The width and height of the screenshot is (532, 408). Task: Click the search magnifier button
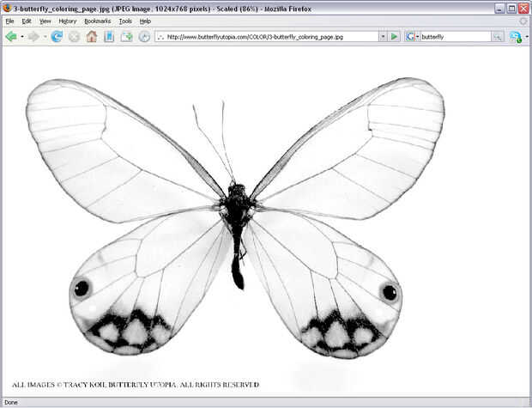(x=498, y=37)
